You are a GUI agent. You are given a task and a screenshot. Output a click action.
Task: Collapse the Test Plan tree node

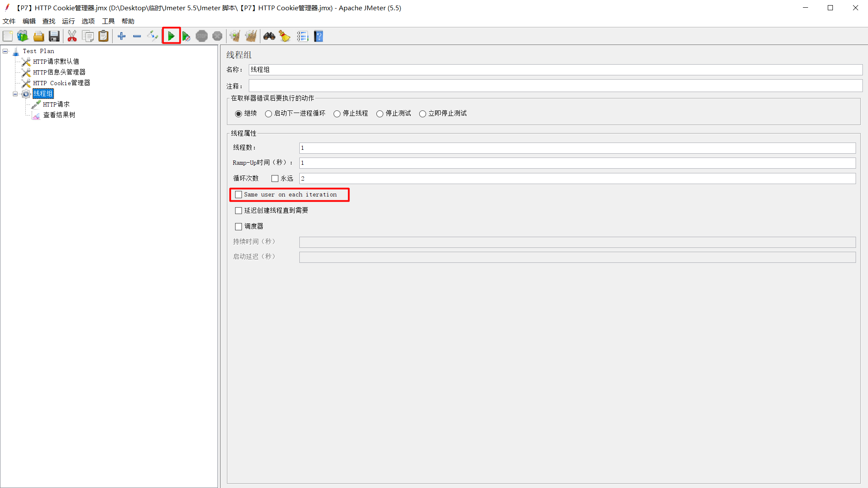pyautogui.click(x=5, y=51)
